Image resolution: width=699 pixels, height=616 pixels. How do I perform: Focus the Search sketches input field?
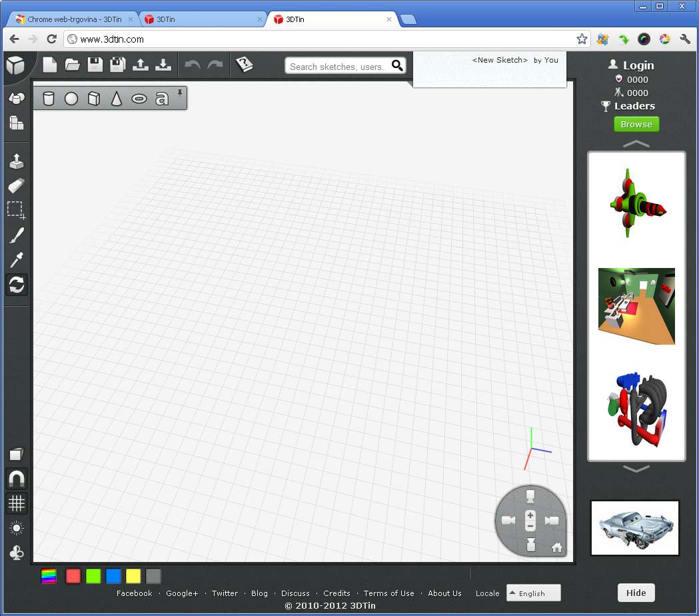(339, 67)
